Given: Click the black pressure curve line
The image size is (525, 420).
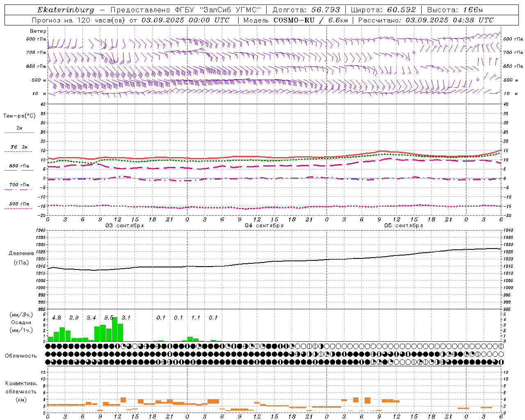Looking at the screenshot, I should tap(274, 261).
